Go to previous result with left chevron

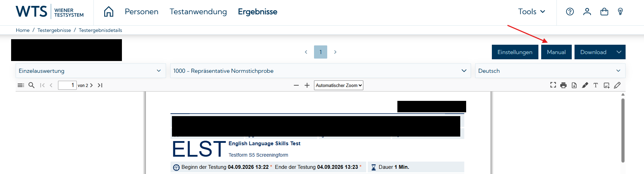(x=306, y=52)
